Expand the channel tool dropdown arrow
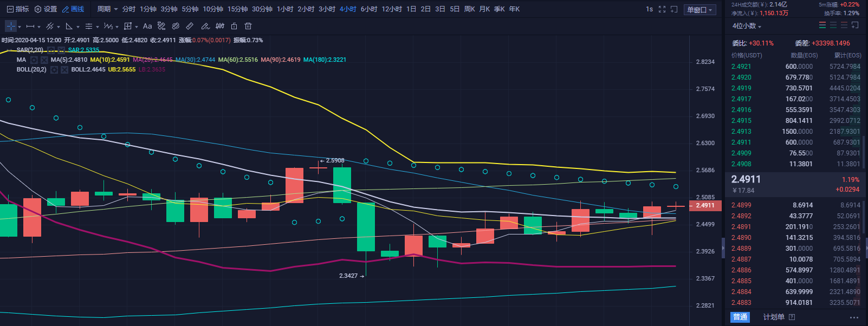Image resolution: width=868 pixels, height=326 pixels. tap(59, 27)
